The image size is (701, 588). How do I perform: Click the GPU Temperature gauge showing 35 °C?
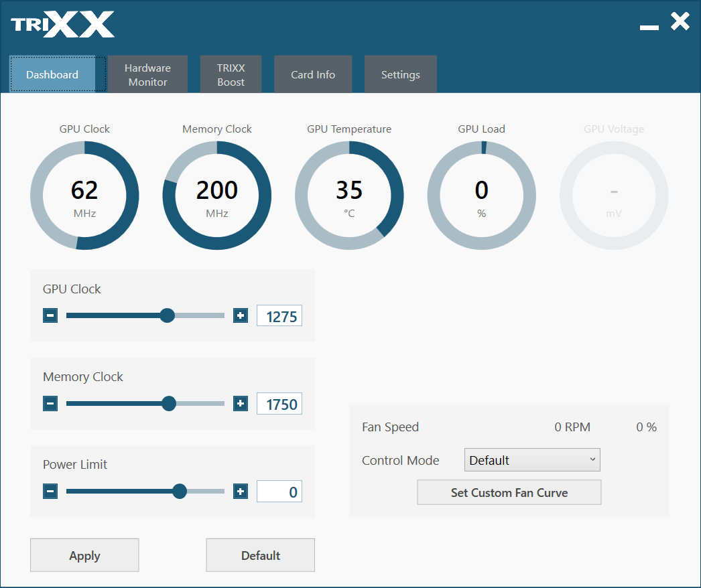[x=349, y=196]
